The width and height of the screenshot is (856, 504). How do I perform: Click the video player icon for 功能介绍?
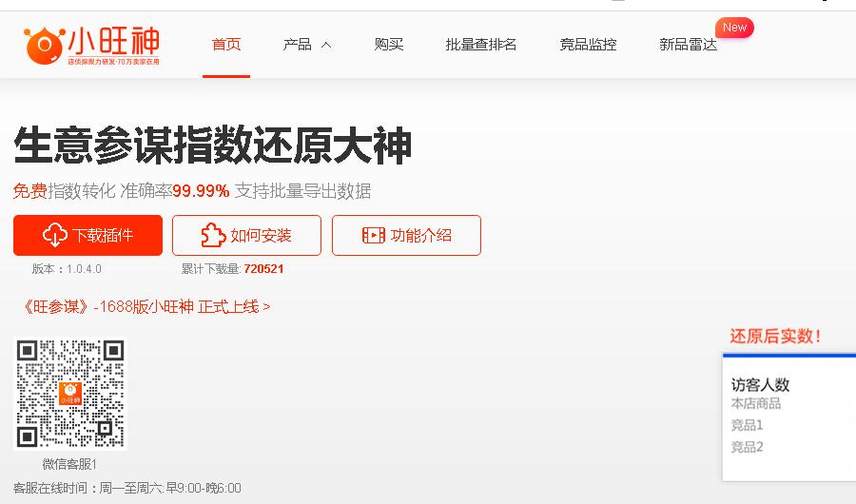[374, 235]
